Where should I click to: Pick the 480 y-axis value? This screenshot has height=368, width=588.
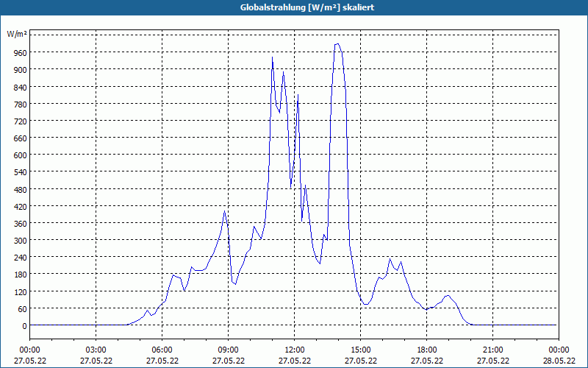point(21,190)
